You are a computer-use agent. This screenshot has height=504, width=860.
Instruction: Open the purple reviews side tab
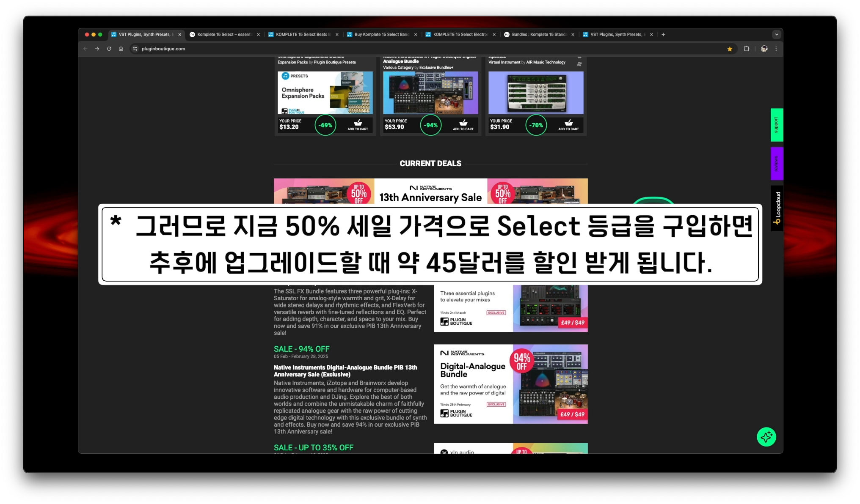(777, 164)
